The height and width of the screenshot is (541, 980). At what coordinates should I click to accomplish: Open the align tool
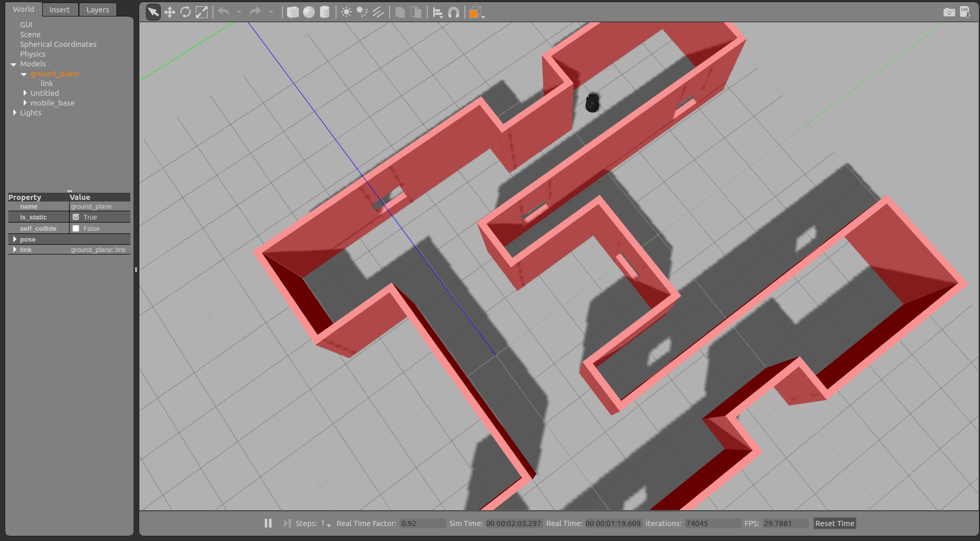(x=438, y=12)
